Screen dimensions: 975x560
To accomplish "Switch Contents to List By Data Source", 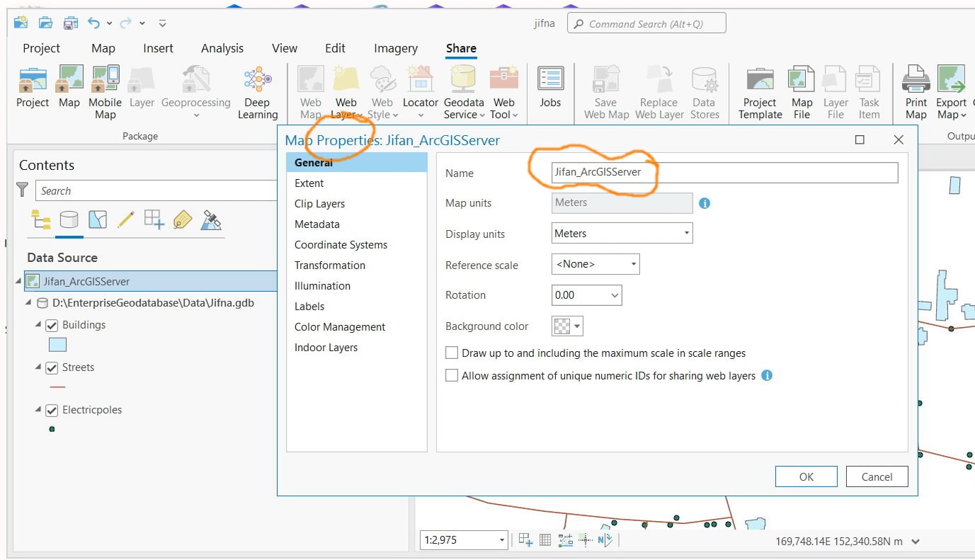I will tap(69, 219).
